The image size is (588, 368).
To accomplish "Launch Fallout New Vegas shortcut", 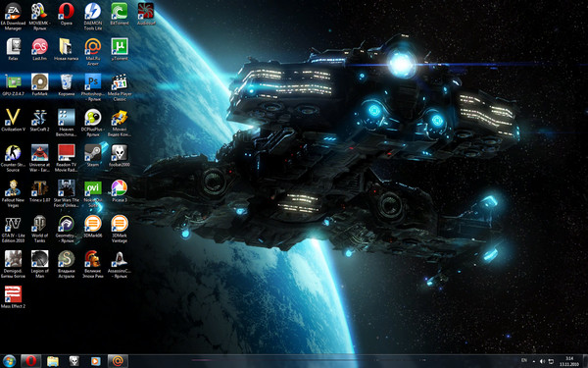I will 13,193.
